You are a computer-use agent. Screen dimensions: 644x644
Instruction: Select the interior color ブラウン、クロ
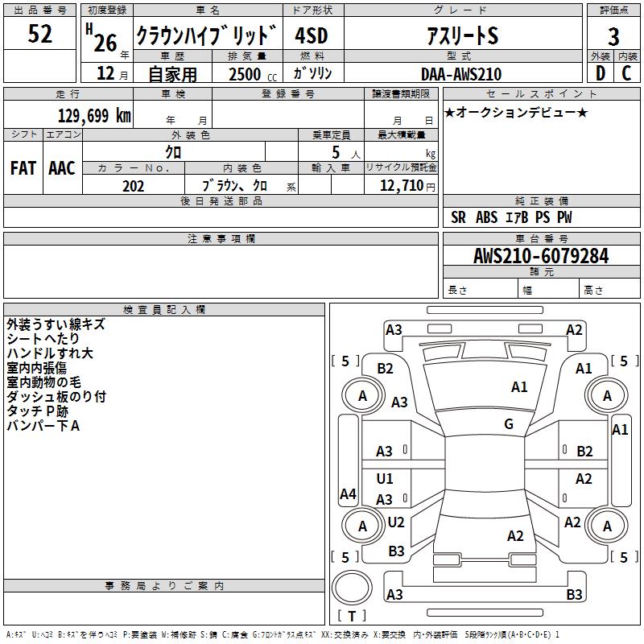pyautogui.click(x=234, y=186)
